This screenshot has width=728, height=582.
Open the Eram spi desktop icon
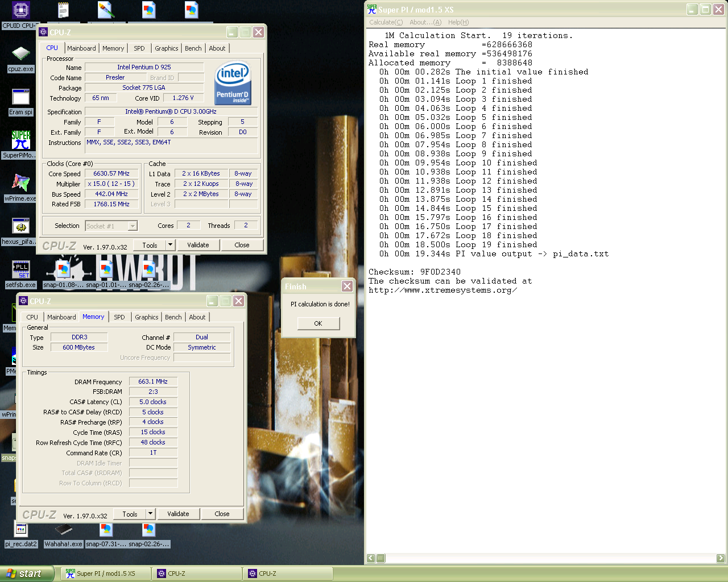(20, 102)
